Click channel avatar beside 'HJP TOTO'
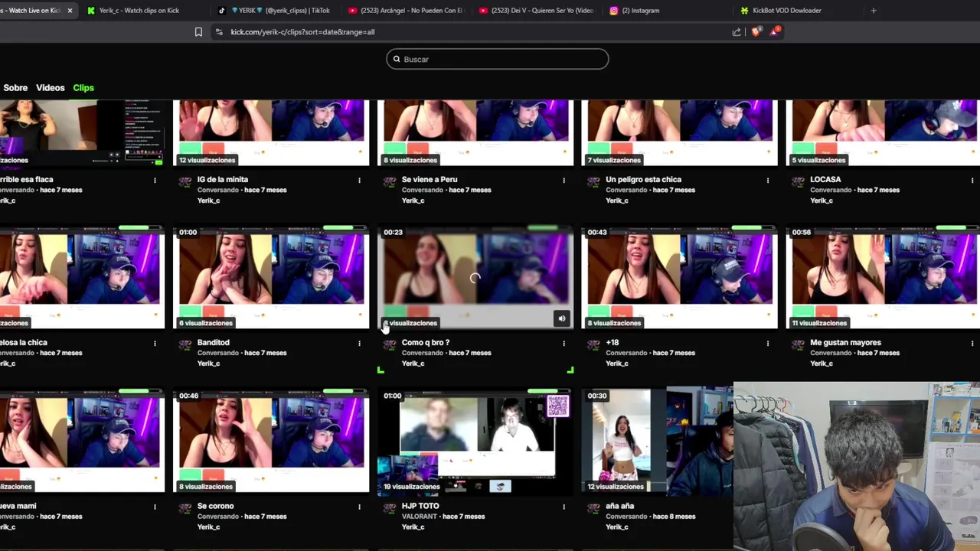The height and width of the screenshot is (551, 980). coord(390,508)
